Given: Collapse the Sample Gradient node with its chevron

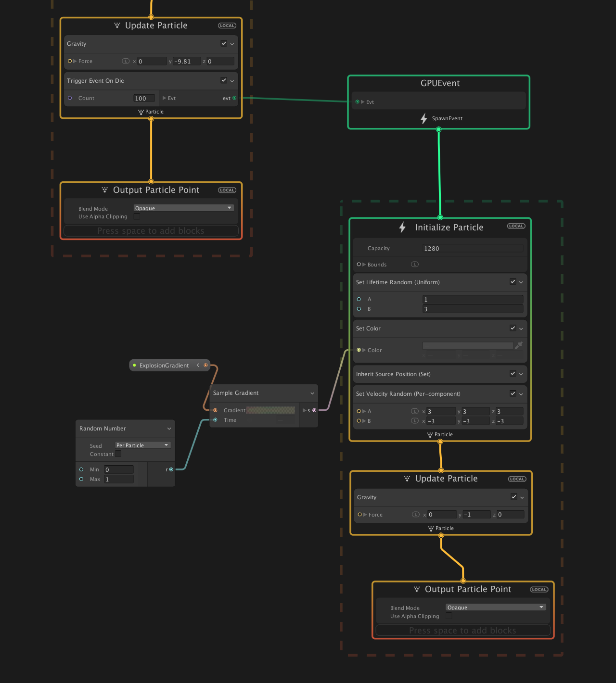Looking at the screenshot, I should pos(312,393).
